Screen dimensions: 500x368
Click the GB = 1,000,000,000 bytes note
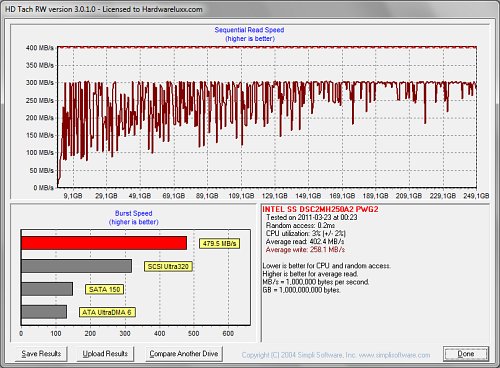tap(301, 290)
